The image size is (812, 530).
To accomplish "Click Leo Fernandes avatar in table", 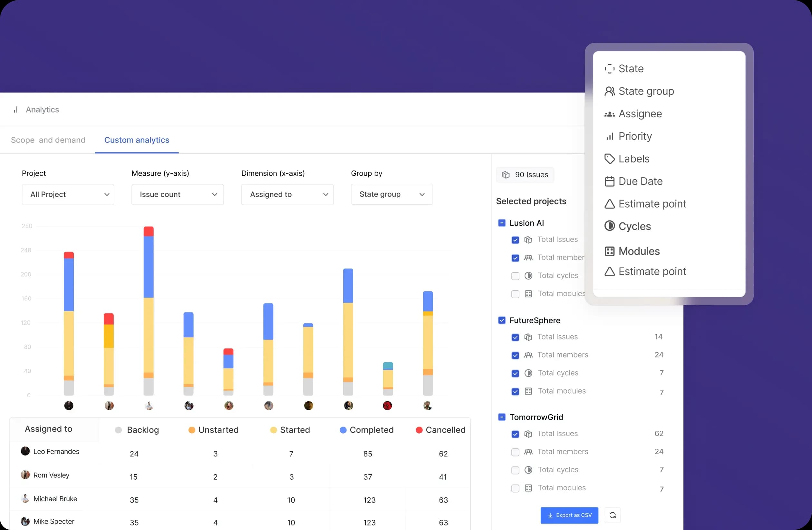I will pyautogui.click(x=25, y=451).
